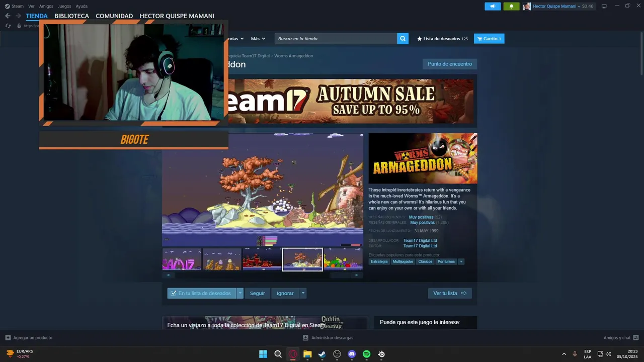Open editor Team17 Digital Ltd link
Image resolution: width=644 pixels, height=362 pixels.
(420, 246)
